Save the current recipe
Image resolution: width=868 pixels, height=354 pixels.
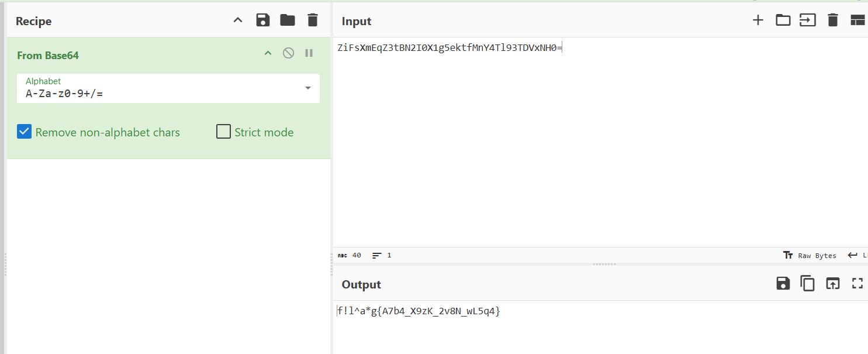click(x=263, y=20)
